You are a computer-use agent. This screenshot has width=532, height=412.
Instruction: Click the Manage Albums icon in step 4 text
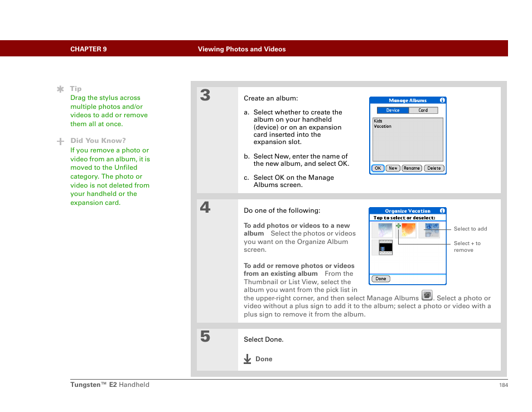(x=427, y=295)
